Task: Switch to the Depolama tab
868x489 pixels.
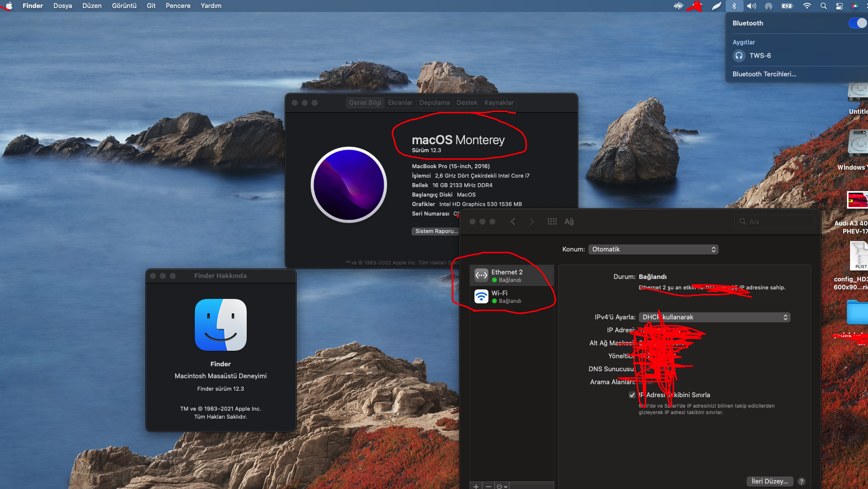Action: pos(434,103)
